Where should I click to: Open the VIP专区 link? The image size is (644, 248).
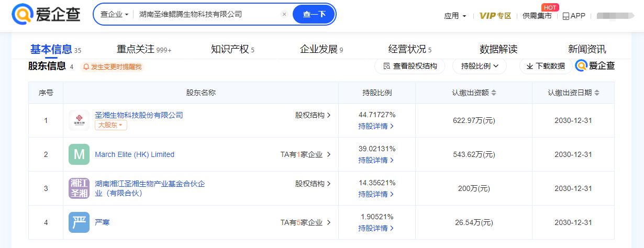pos(495,16)
